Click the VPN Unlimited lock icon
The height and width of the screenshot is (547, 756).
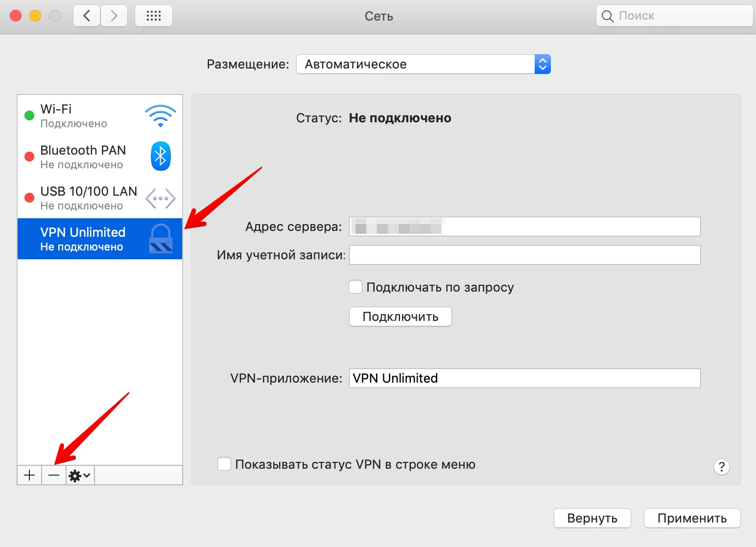coord(161,239)
